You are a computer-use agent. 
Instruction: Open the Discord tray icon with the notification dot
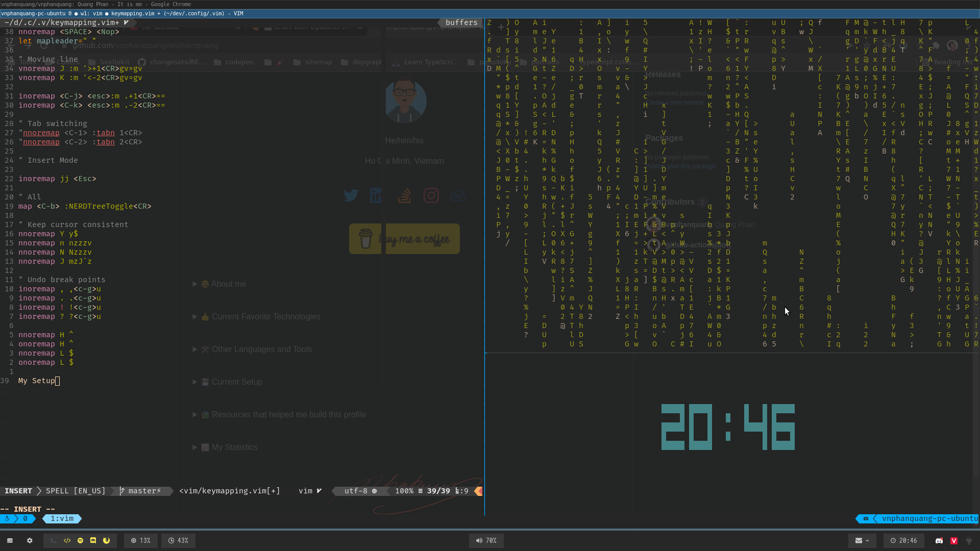pyautogui.click(x=939, y=540)
